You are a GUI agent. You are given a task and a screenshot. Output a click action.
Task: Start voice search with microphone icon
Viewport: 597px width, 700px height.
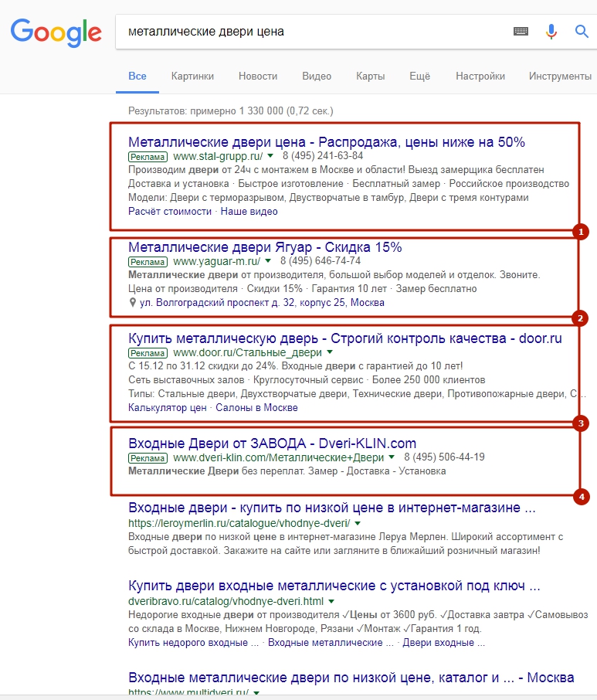pos(551,31)
